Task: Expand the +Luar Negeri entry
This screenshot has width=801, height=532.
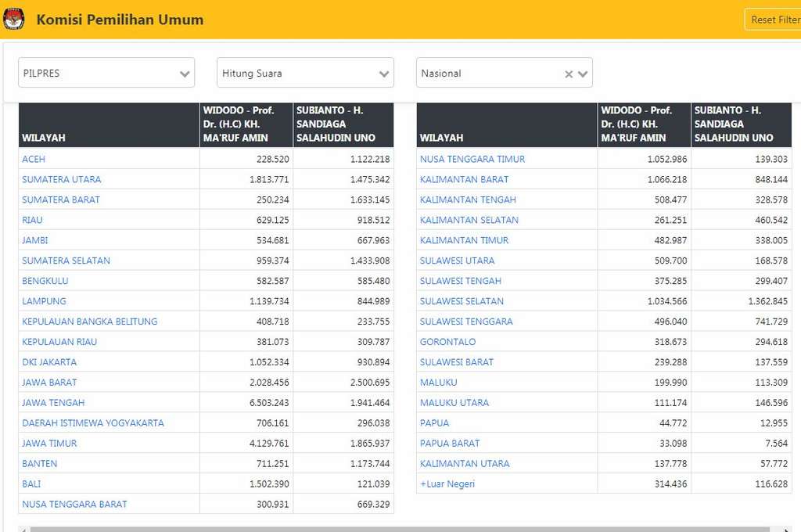Action: click(x=447, y=484)
